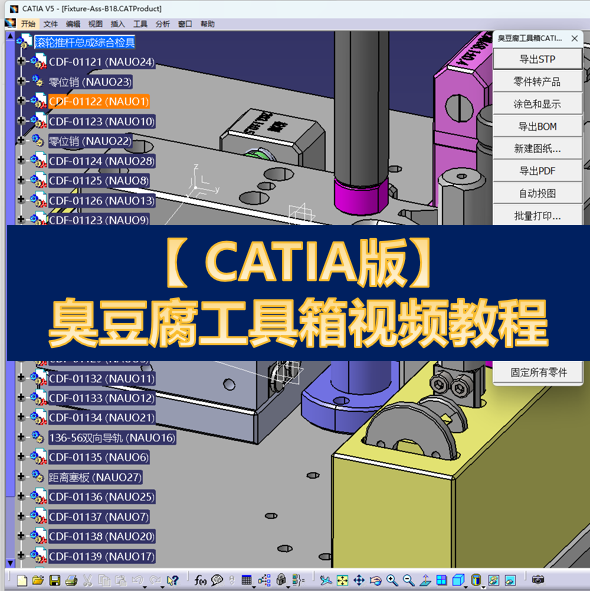Click the Multi-View four-pane icon
The height and width of the screenshot is (591, 590).
tap(441, 580)
